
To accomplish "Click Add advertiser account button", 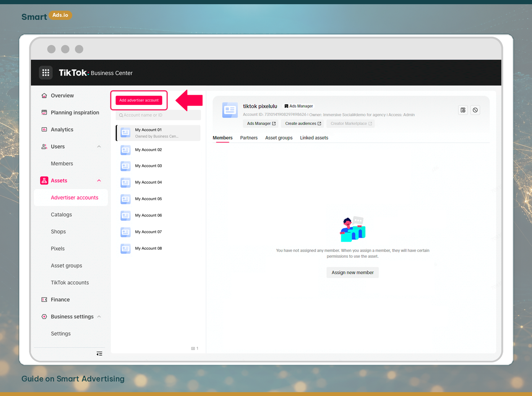I will 139,100.
